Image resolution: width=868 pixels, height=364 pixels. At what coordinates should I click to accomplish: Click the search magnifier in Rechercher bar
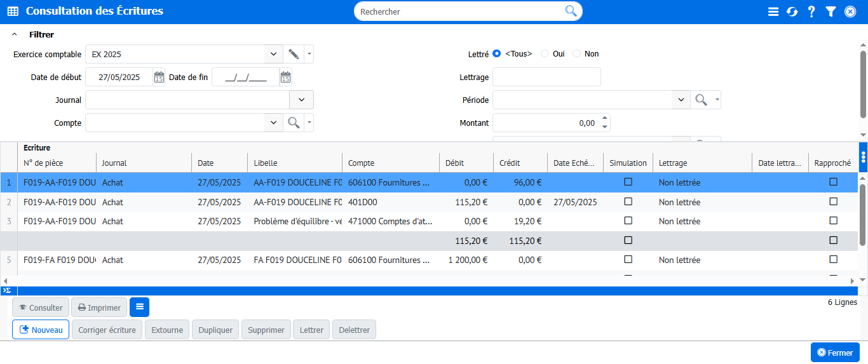(571, 11)
